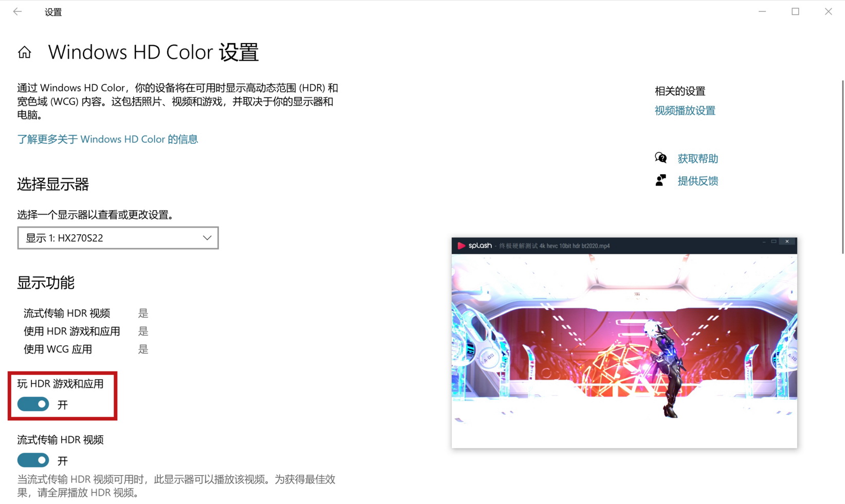Click the 显示功能 section heading

pos(46,283)
